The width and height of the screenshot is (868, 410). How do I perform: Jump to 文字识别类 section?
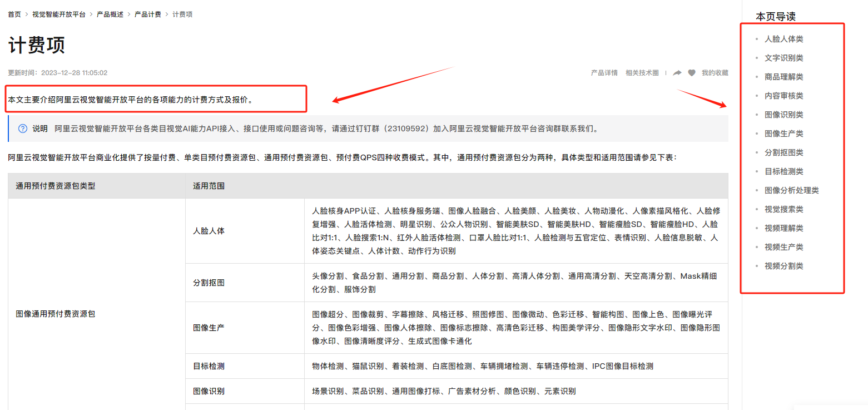tap(784, 58)
